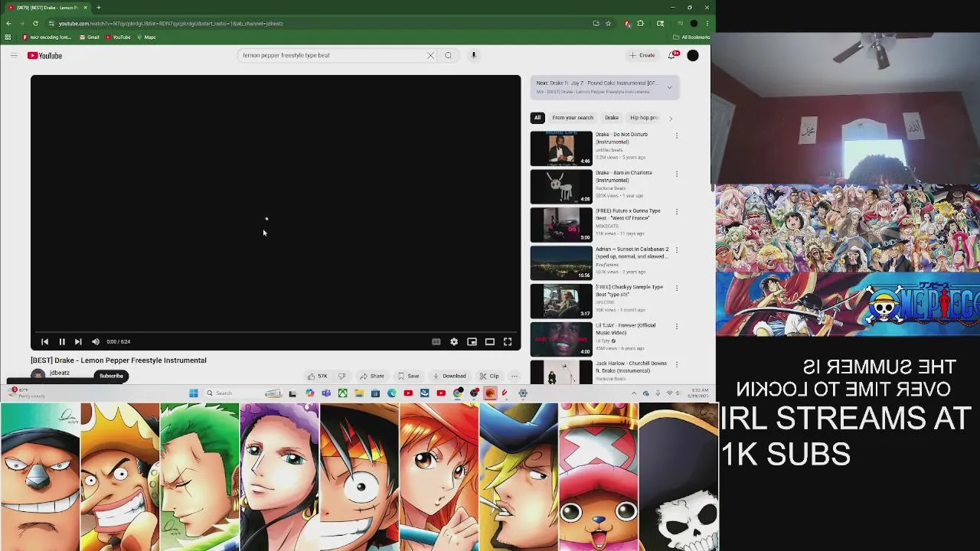Open File Explorer from taskbar
The image size is (980, 551).
(x=359, y=393)
